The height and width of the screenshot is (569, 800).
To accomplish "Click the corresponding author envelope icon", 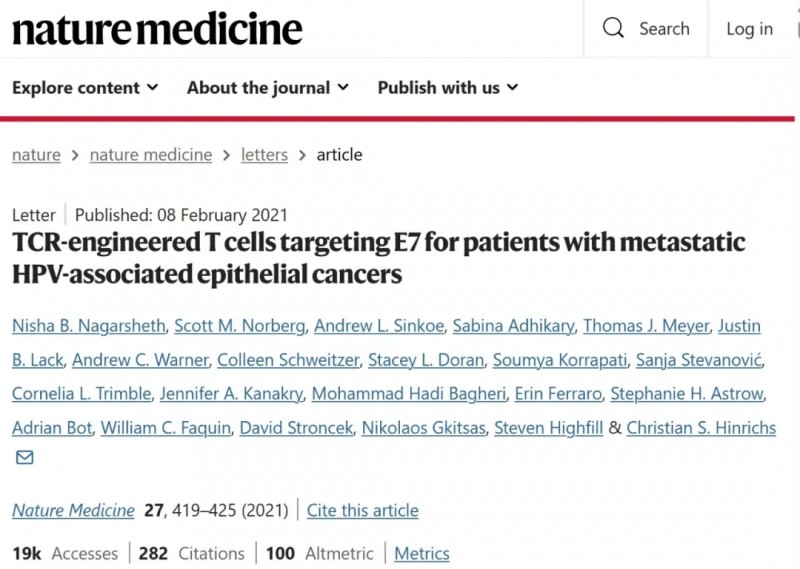I will pyautogui.click(x=24, y=458).
